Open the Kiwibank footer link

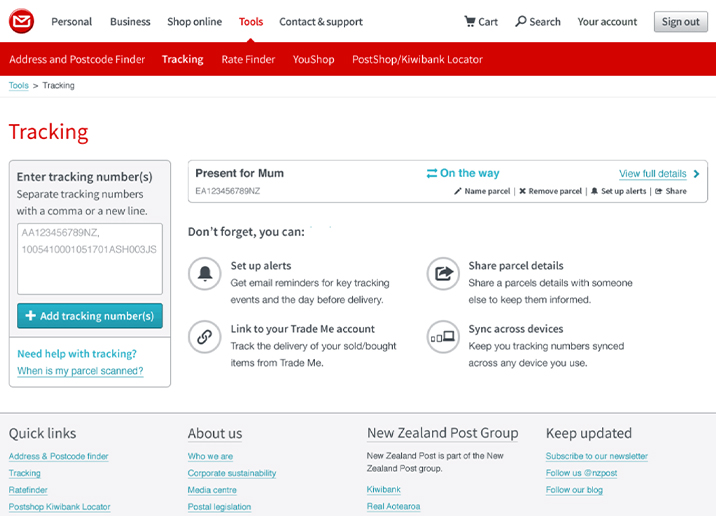tap(386, 490)
